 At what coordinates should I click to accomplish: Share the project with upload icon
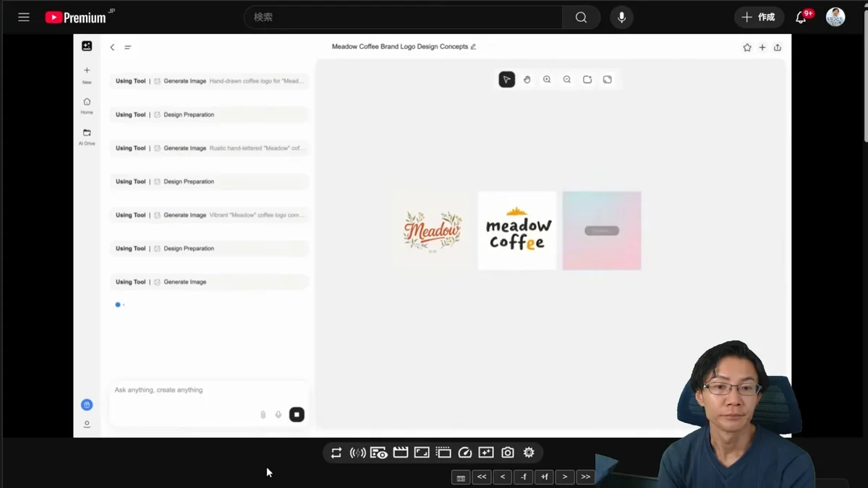click(x=778, y=48)
